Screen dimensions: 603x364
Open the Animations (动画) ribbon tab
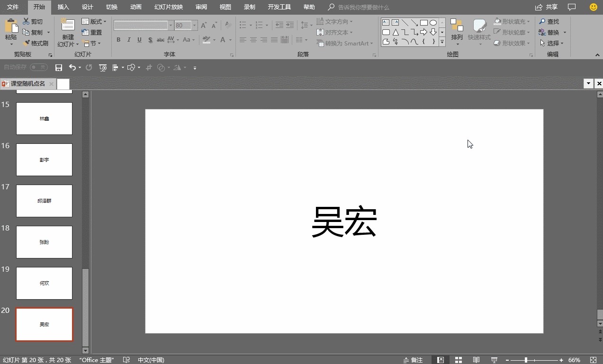pos(135,7)
